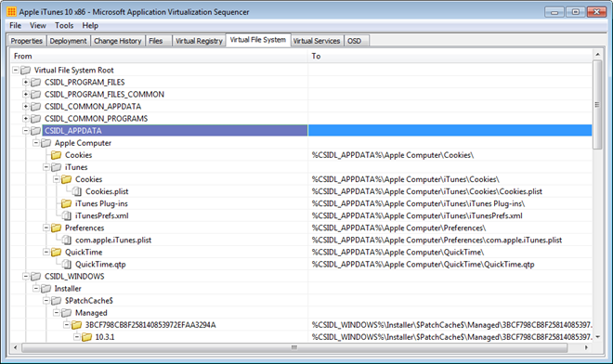Click the CSIDL_COMMON_PROGRAMS folder icon
Screen dimensions: 613x364
(x=36, y=119)
